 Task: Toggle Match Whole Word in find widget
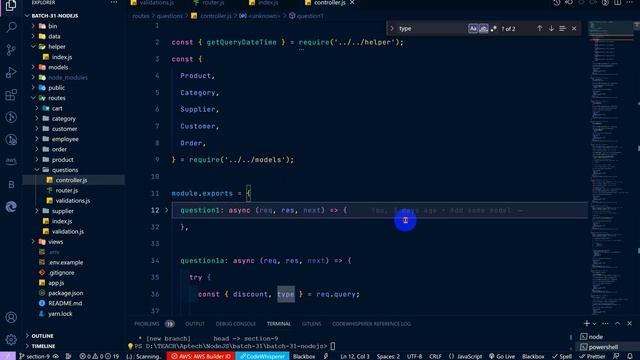tap(483, 29)
